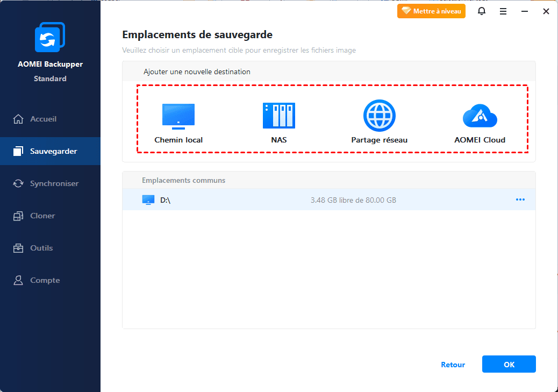The width and height of the screenshot is (558, 392).
Task: Open the hamburger menu icon
Action: point(503,11)
